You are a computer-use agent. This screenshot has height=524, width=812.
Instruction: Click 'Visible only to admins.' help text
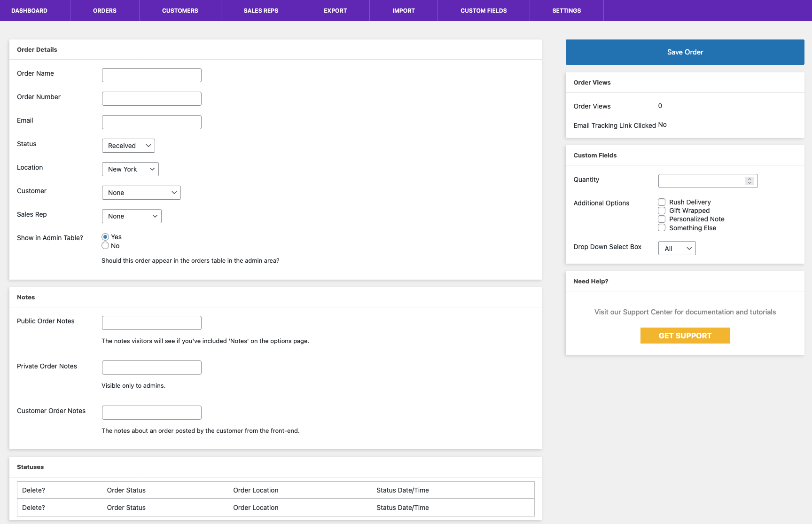tap(133, 386)
